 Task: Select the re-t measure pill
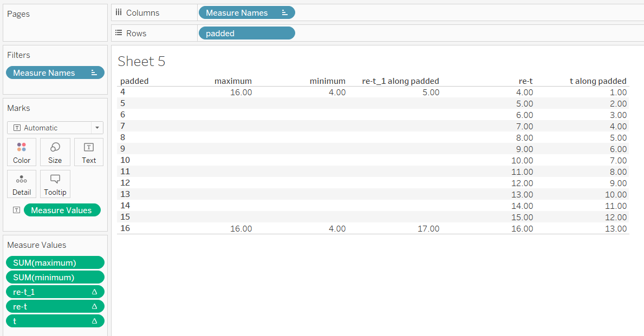(55, 306)
